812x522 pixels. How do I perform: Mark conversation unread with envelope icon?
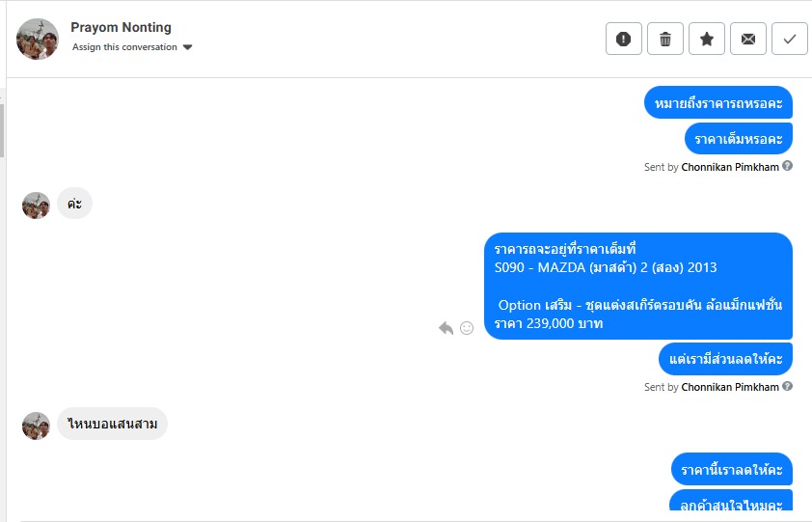coord(748,39)
